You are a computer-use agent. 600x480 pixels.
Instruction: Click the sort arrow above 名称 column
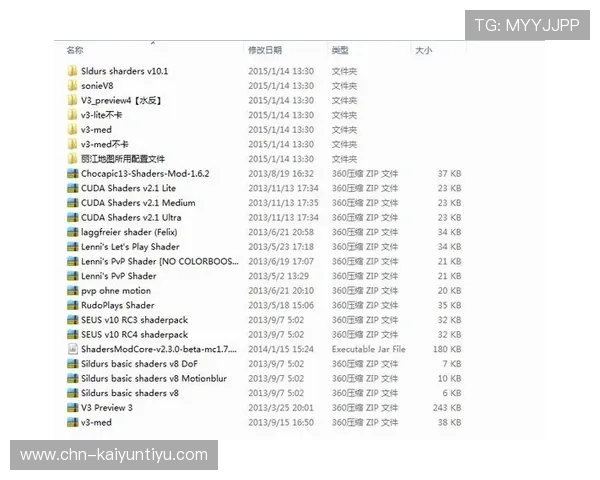pyautogui.click(x=153, y=43)
